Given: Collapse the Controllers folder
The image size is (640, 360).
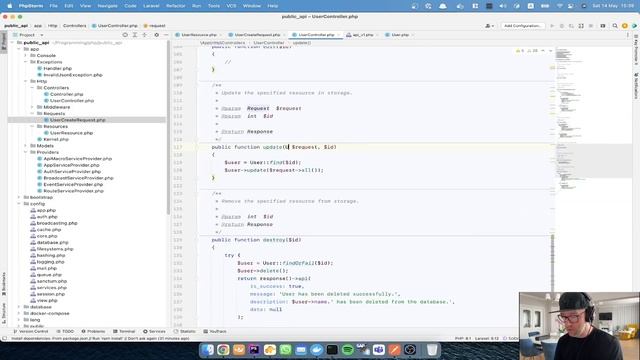Looking at the screenshot, I should 32,88.
